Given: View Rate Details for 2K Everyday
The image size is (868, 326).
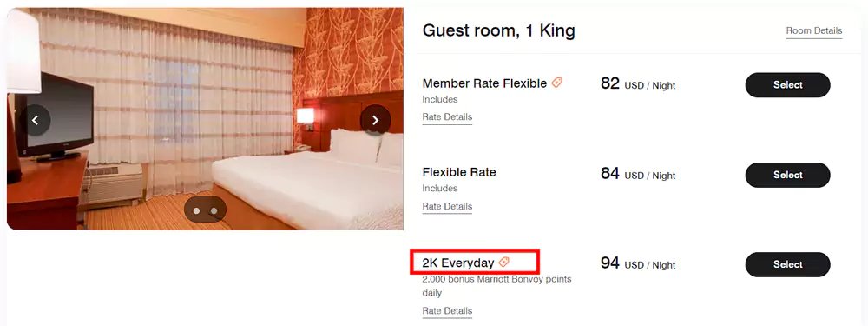Looking at the screenshot, I should [x=447, y=311].
